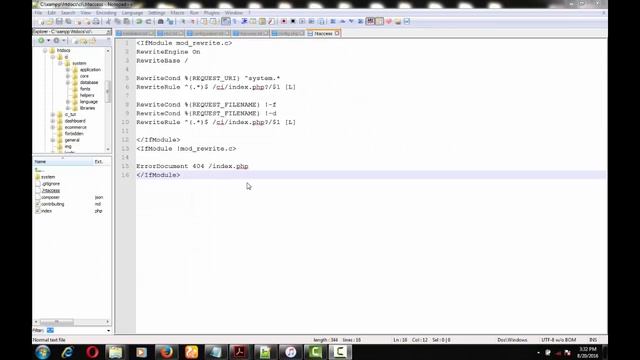Click the Print toolbar icon
640x360 pixels.
[96, 21]
